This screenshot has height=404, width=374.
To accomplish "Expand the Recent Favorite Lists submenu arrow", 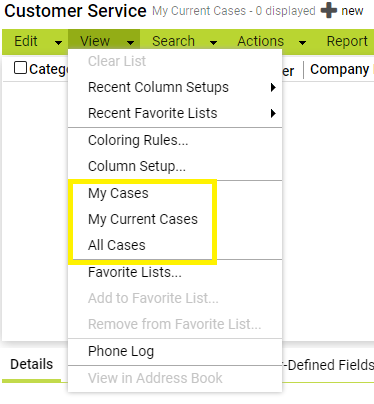I will pos(273,113).
